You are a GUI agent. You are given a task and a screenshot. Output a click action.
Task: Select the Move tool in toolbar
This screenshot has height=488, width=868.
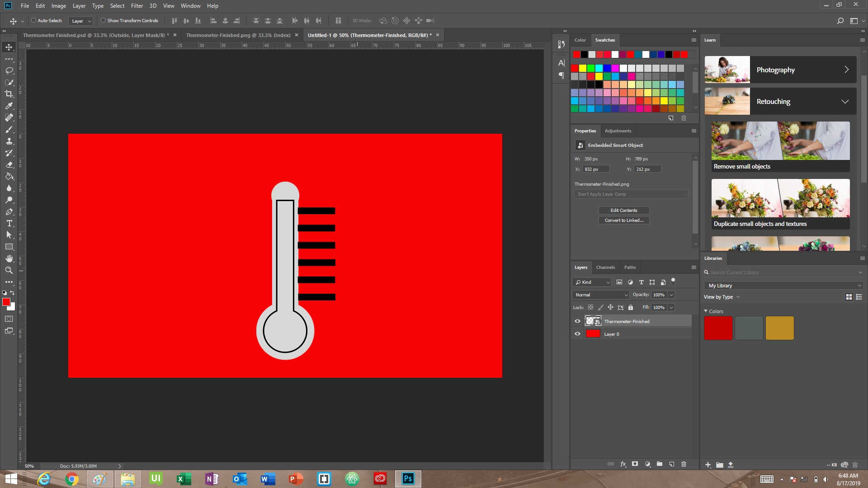coord(9,47)
